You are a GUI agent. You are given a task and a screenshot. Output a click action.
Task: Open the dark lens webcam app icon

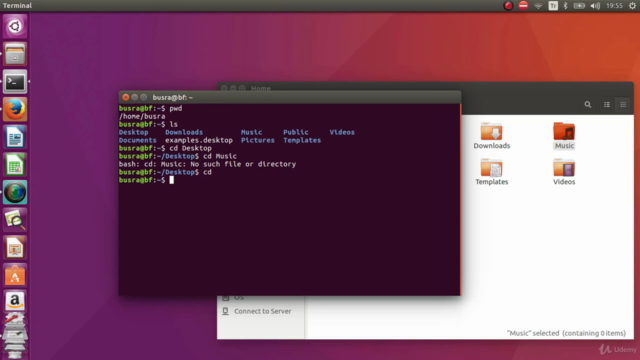(x=15, y=192)
